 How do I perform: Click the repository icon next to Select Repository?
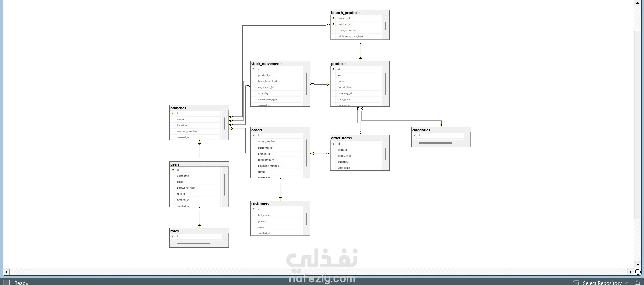576,283
